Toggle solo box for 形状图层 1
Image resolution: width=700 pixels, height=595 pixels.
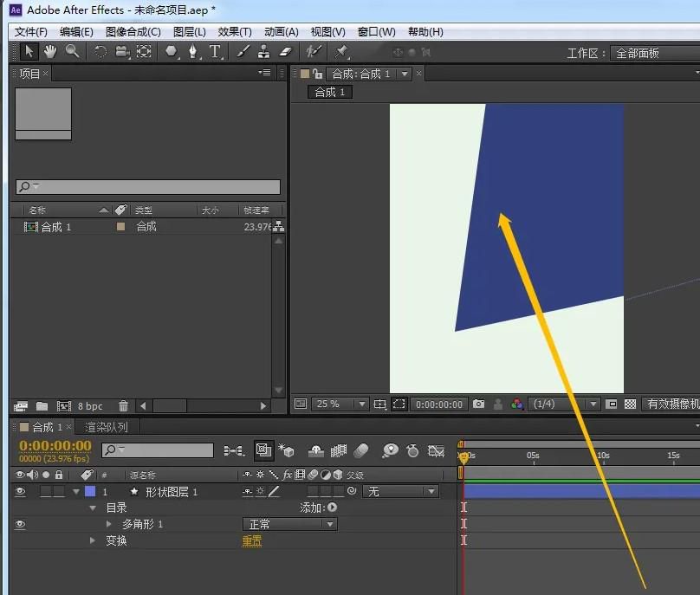pos(46,491)
